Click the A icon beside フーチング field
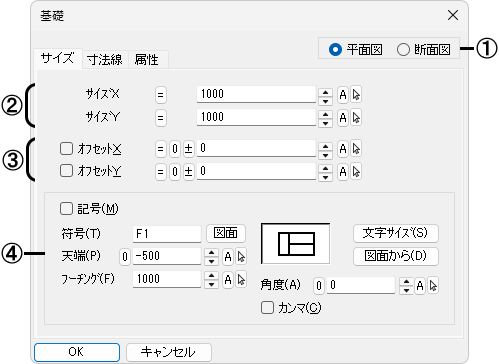The width and height of the screenshot is (499, 364). tap(228, 280)
